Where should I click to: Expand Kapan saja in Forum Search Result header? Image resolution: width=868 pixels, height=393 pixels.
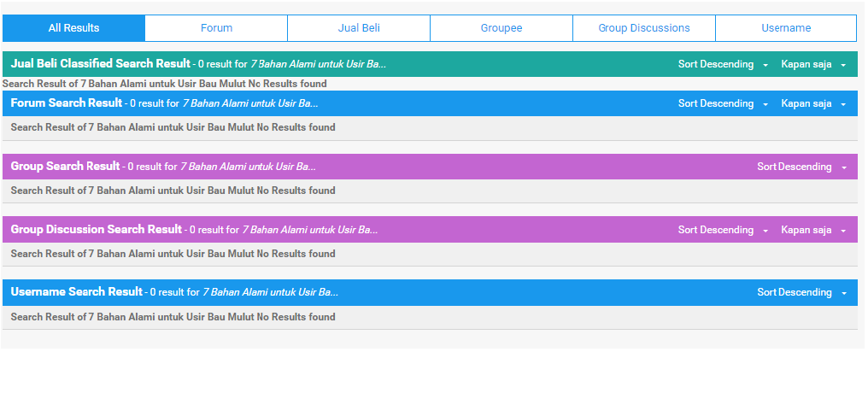(x=813, y=103)
